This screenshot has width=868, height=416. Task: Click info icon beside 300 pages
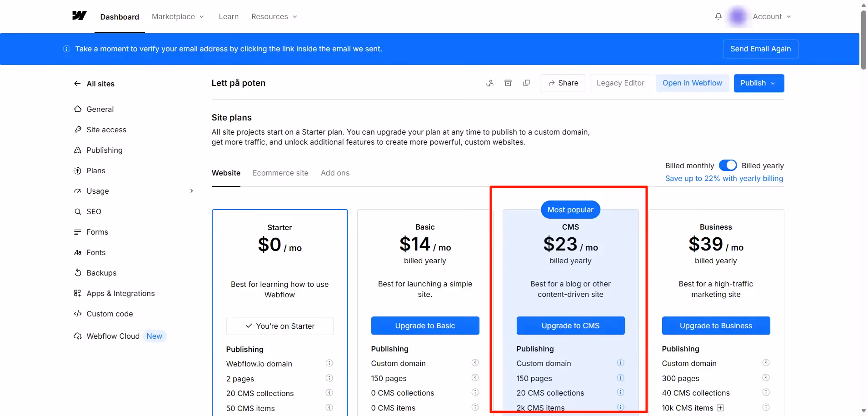tap(766, 377)
